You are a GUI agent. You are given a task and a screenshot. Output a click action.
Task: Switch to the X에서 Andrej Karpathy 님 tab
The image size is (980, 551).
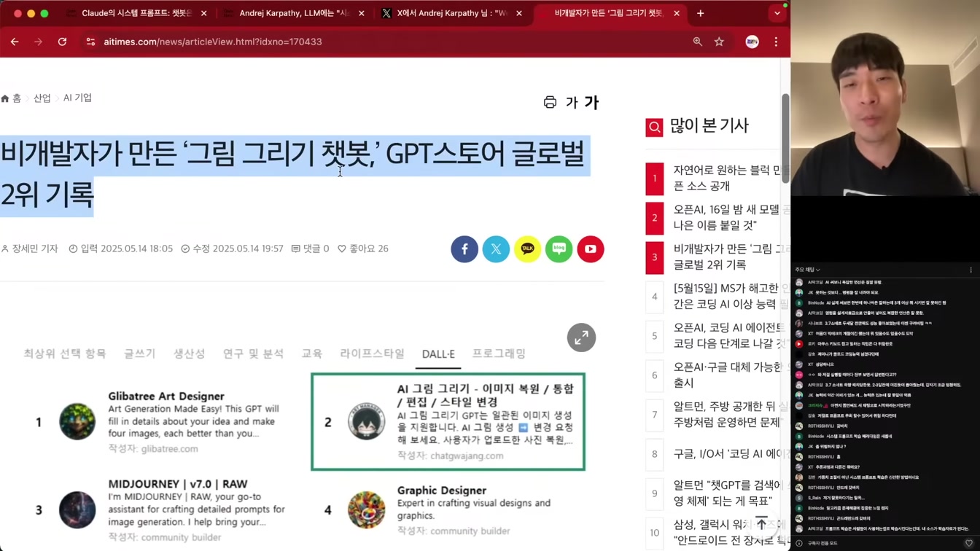point(452,13)
